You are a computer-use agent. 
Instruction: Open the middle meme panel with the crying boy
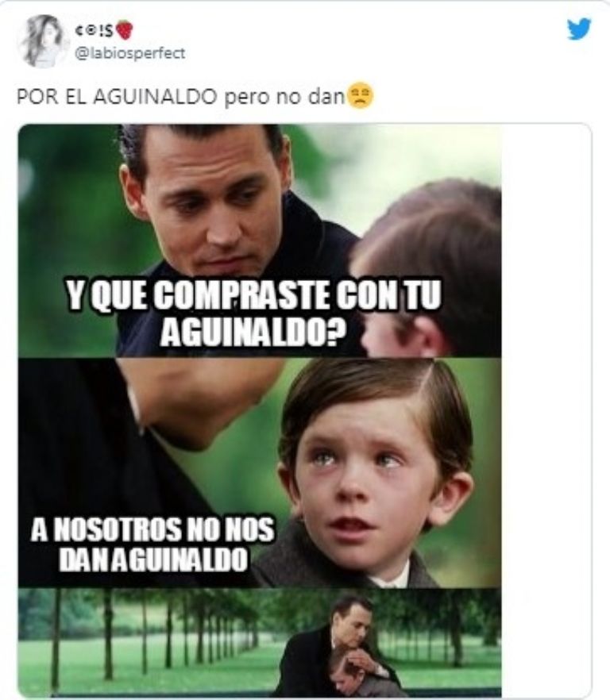pos(259,473)
